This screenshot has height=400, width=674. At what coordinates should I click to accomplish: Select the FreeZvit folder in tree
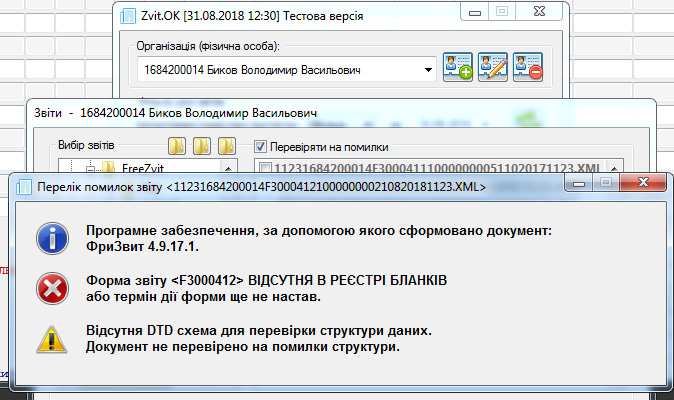tap(123, 168)
